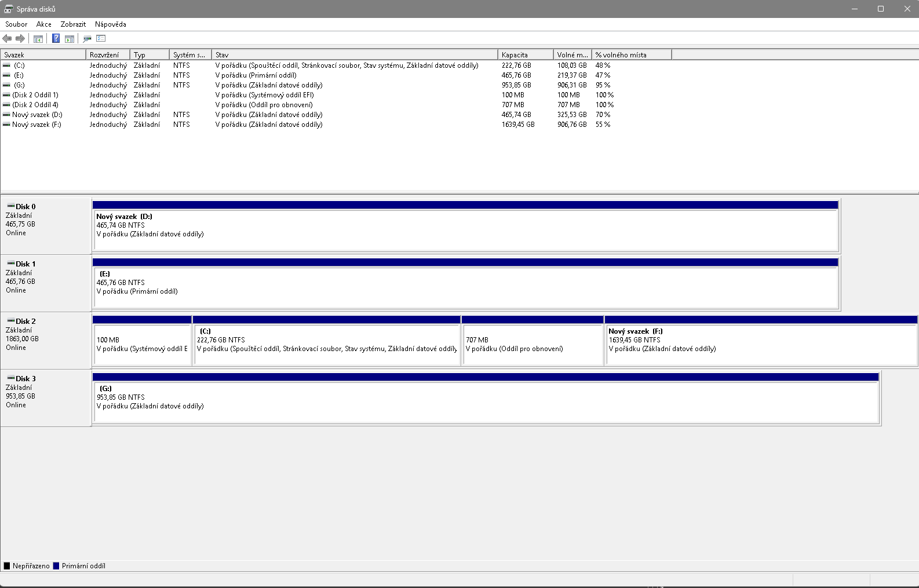
Task: Select the (G:) partition block on Disk 3
Action: coord(486,399)
